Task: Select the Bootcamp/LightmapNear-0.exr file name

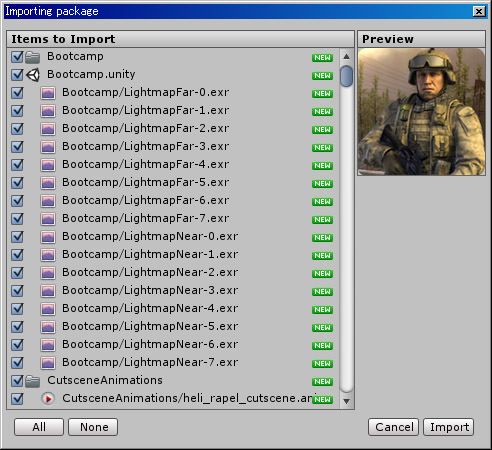Action: [150, 236]
